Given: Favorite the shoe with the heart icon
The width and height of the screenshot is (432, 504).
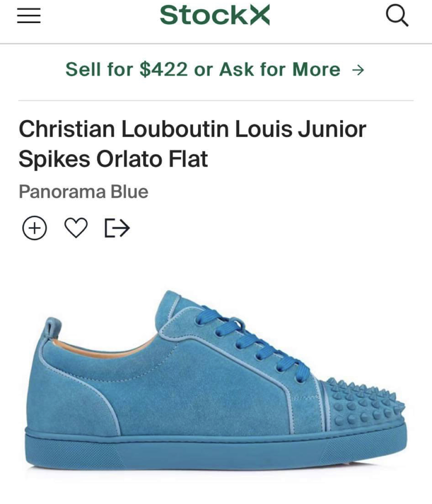Looking at the screenshot, I should 76,228.
